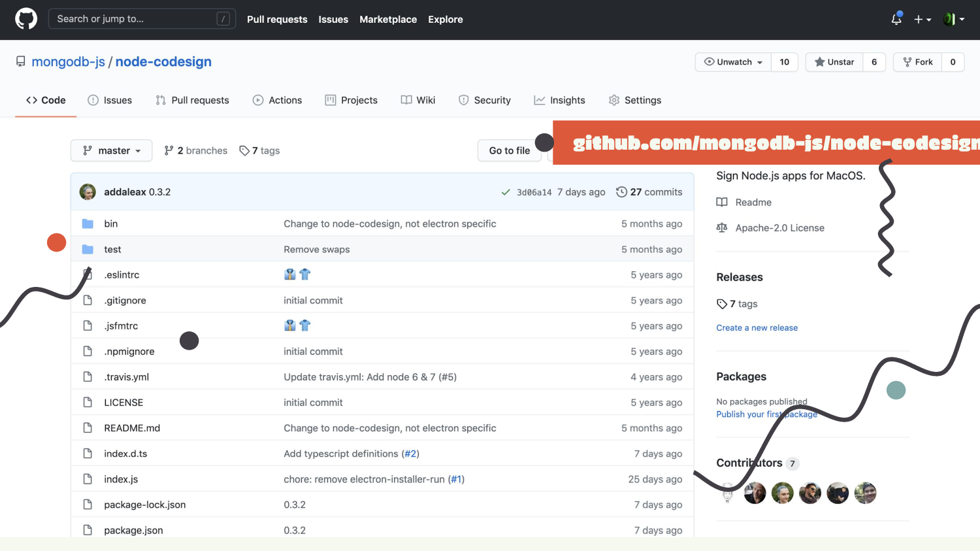The image size is (980, 551).
Task: Expand the user profile avatar menu
Action: [x=953, y=19]
